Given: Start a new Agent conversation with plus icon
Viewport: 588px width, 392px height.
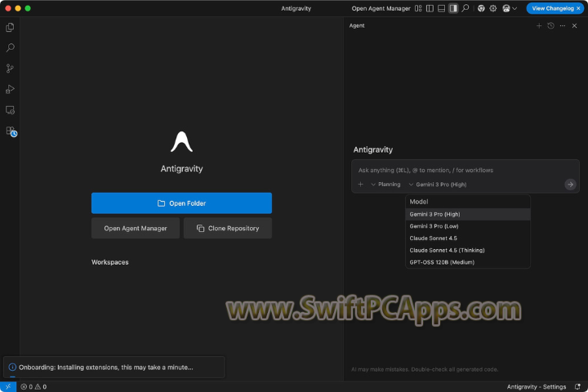Looking at the screenshot, I should 539,25.
